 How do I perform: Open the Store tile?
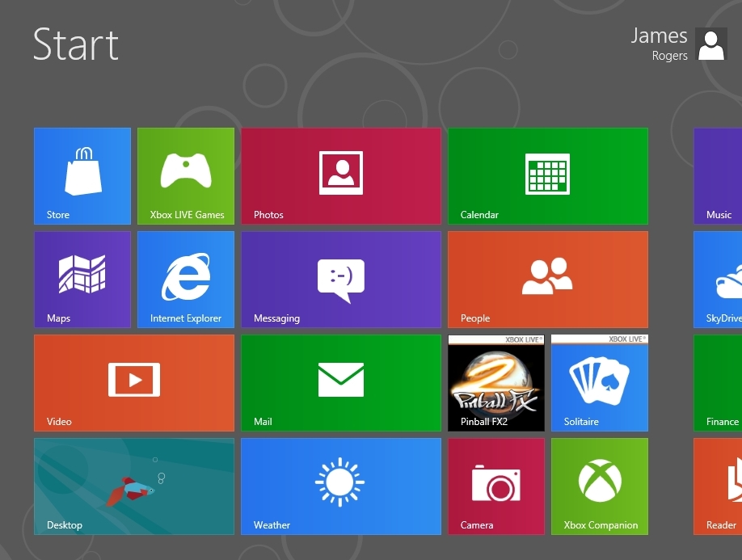click(82, 176)
